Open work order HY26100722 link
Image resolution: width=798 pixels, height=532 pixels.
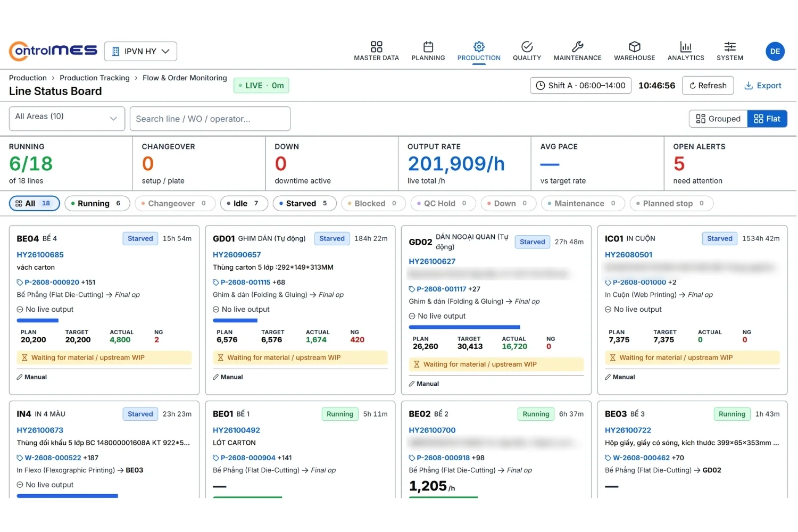pos(628,430)
